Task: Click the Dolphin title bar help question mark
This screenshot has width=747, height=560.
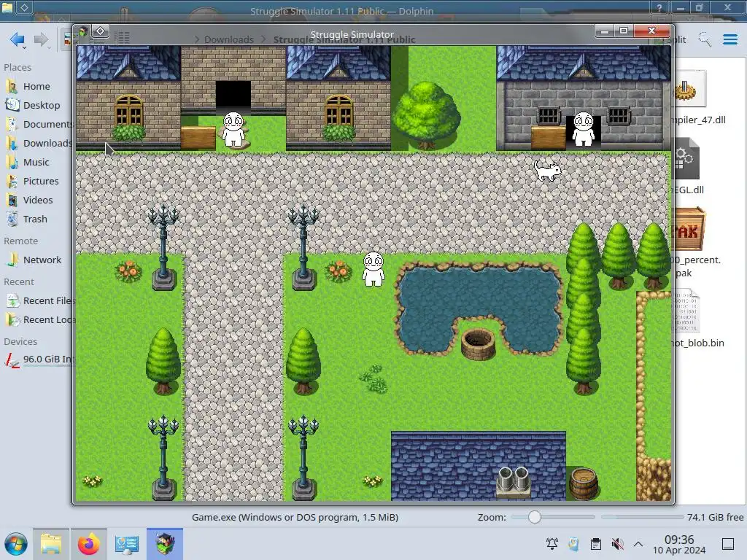Action: (x=659, y=7)
